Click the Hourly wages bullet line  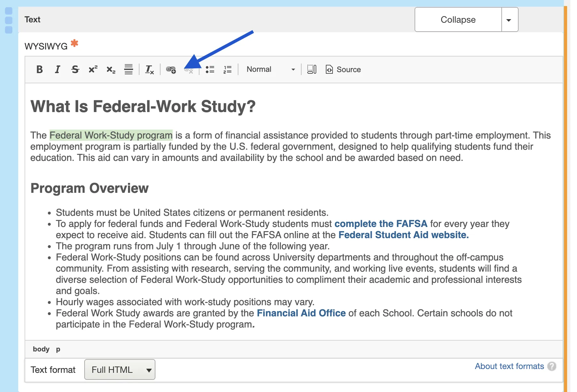point(185,302)
